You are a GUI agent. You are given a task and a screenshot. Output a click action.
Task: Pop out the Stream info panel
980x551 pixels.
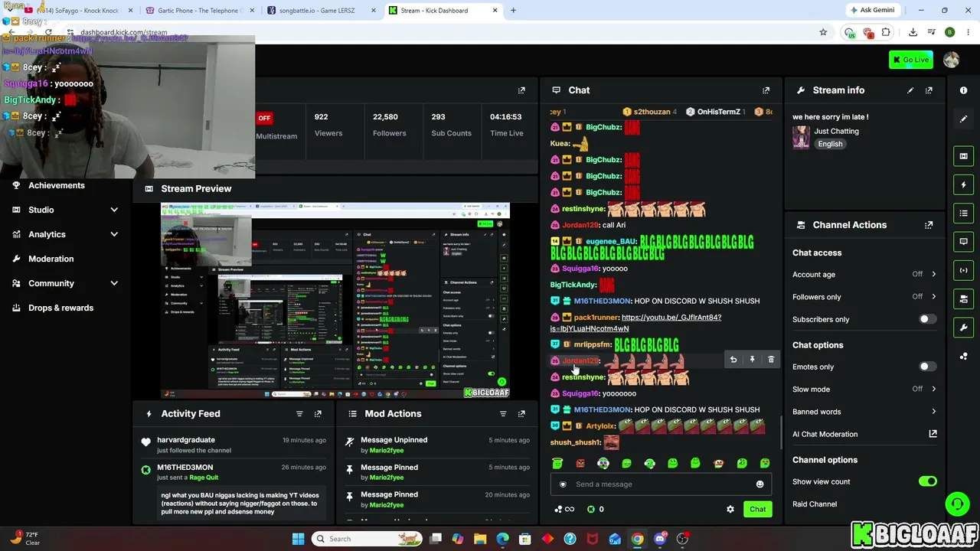point(929,90)
